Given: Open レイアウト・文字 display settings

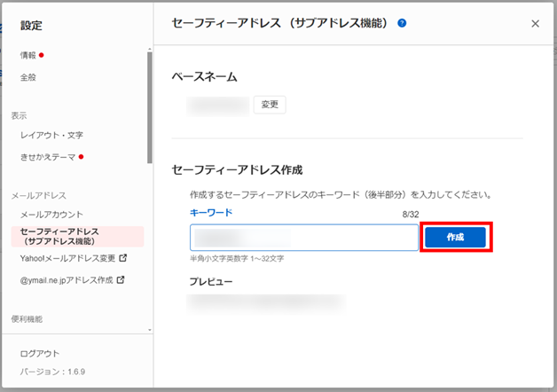Looking at the screenshot, I should pos(51,135).
